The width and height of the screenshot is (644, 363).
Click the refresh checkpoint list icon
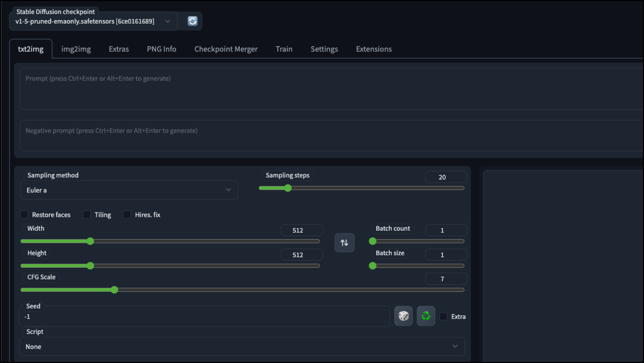point(192,21)
